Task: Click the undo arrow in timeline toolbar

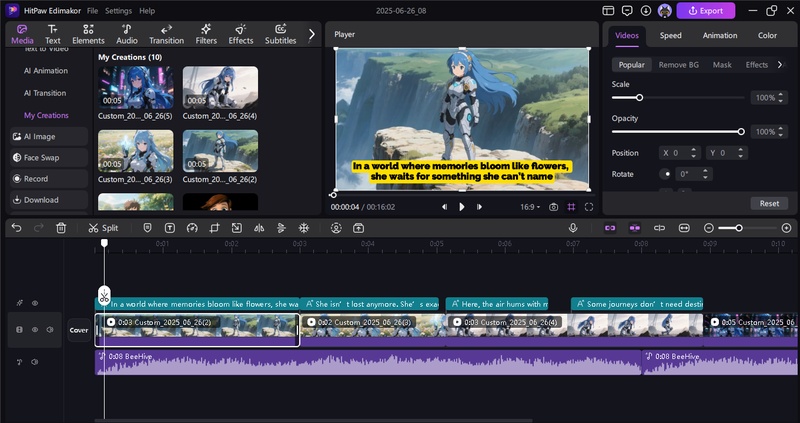Action: 16,228
